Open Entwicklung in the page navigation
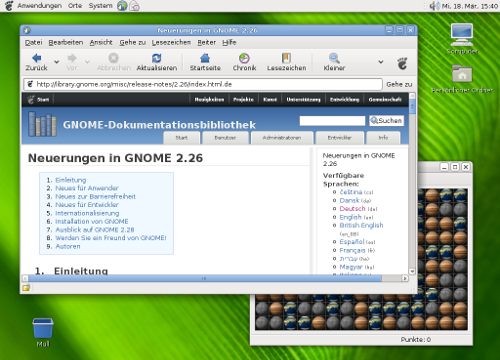 [344, 99]
